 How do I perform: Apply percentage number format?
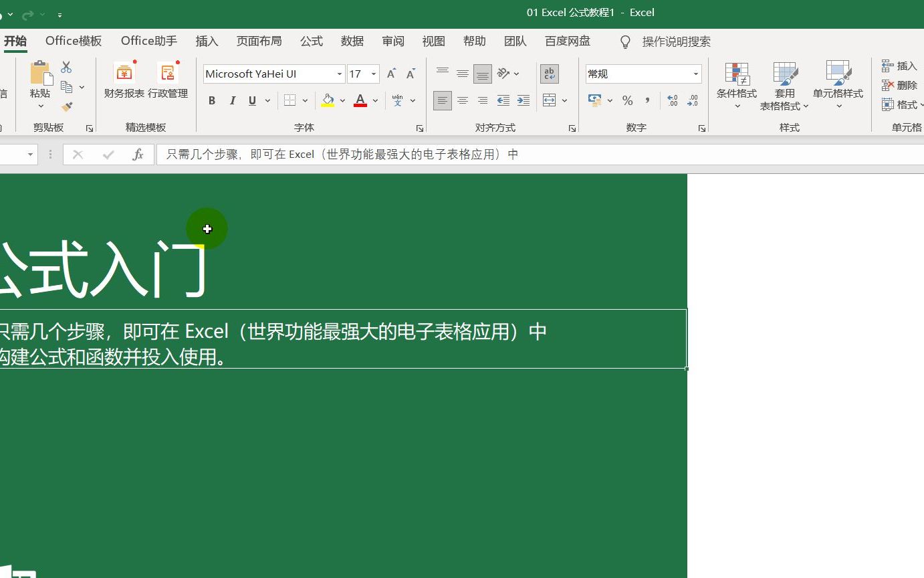click(628, 100)
